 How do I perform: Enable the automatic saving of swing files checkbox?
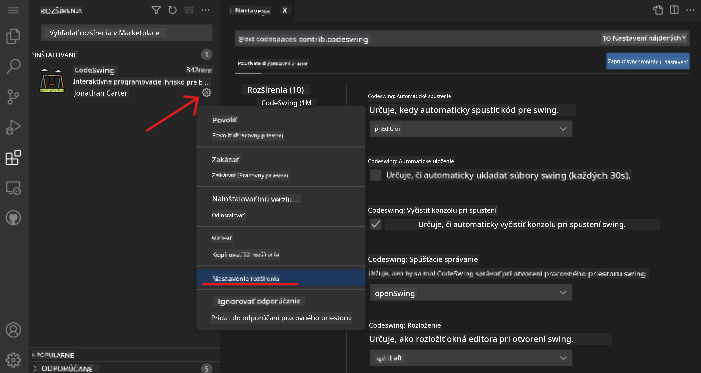coord(376,175)
